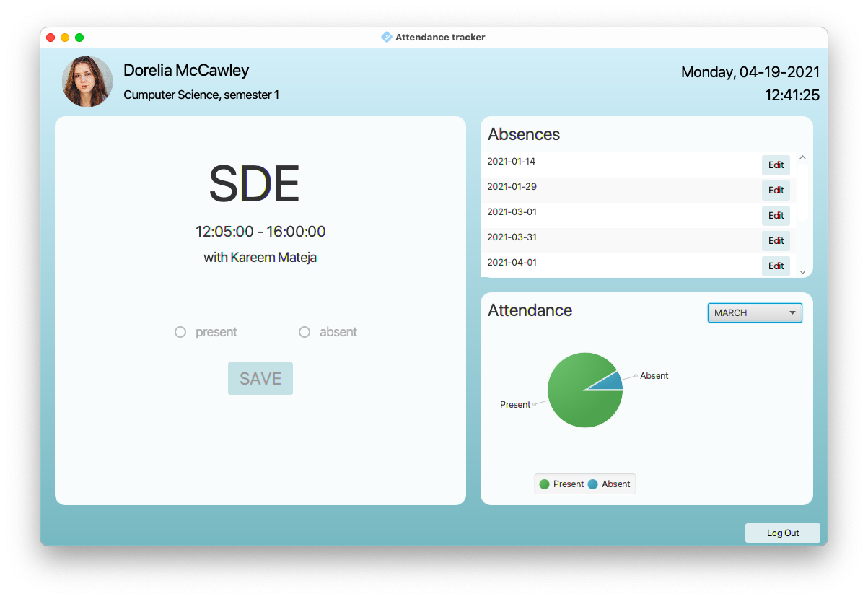Click the 2021-04-01 absence date
This screenshot has height=599, width=868.
click(512, 263)
